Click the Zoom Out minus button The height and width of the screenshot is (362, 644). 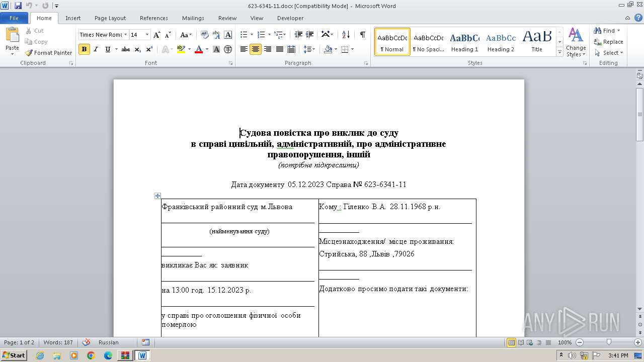579,342
